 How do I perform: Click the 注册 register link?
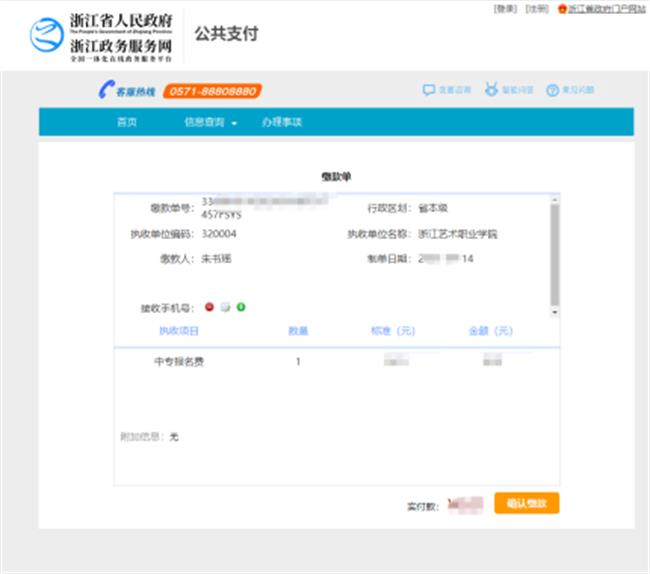(x=537, y=9)
